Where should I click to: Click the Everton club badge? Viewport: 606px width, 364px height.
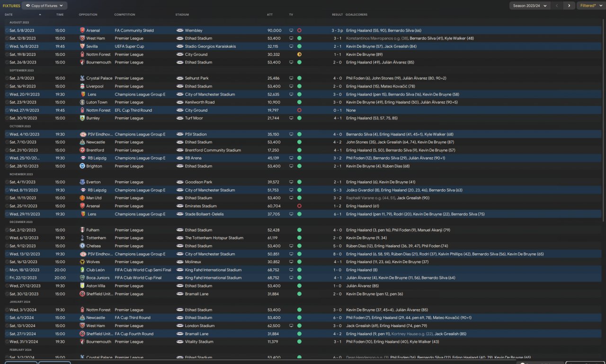pyautogui.click(x=83, y=182)
